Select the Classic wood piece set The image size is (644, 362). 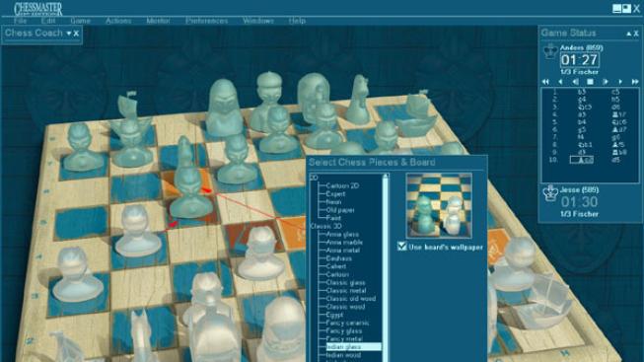point(345,307)
